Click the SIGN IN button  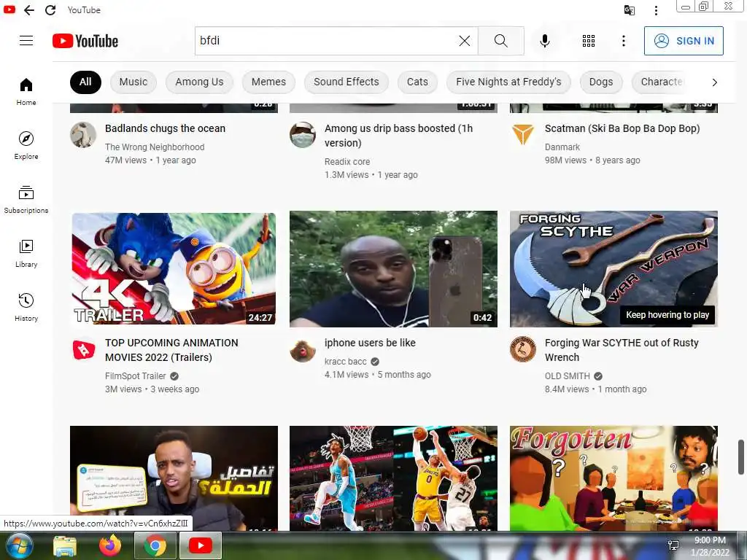tap(684, 41)
